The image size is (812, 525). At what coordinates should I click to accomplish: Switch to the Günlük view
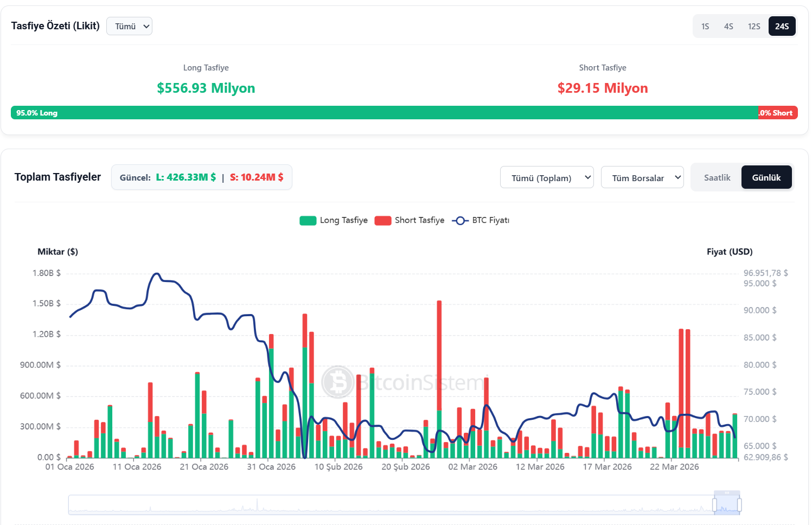coord(766,178)
